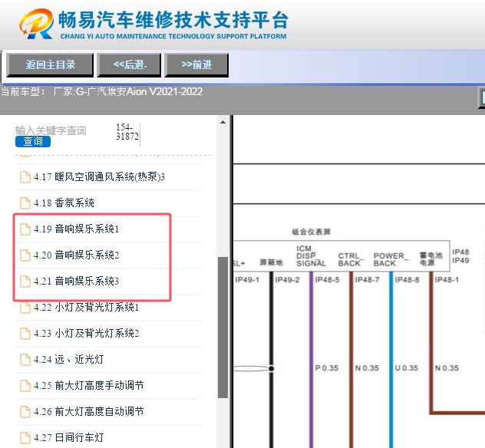Go back with the <<后退 button
The image size is (485, 448).
129,65
